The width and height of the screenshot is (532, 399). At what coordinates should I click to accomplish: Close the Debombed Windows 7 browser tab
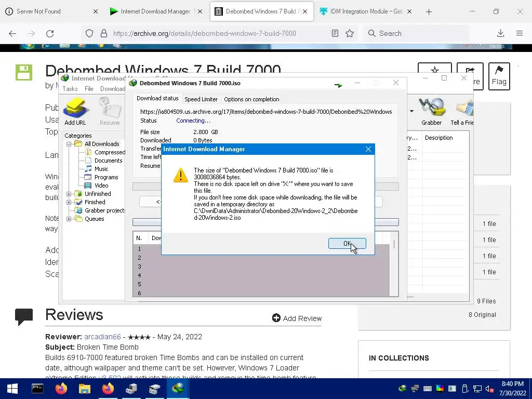coord(305,11)
